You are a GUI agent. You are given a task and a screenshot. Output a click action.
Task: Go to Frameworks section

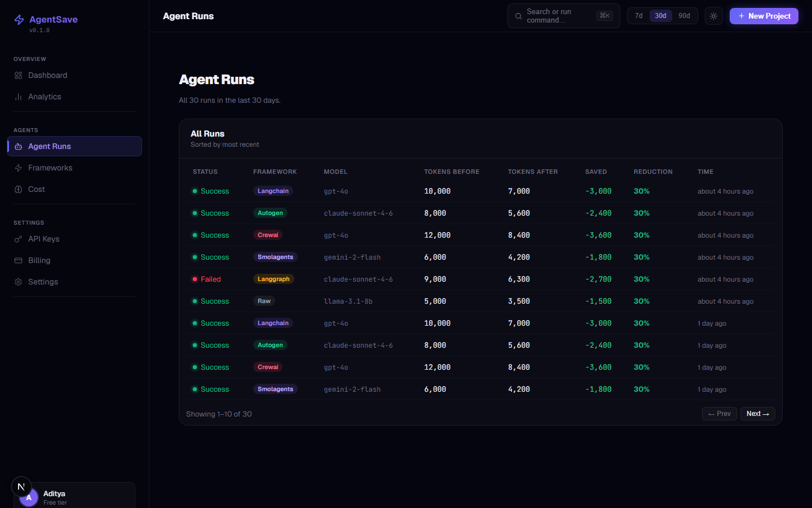pyautogui.click(x=74, y=168)
